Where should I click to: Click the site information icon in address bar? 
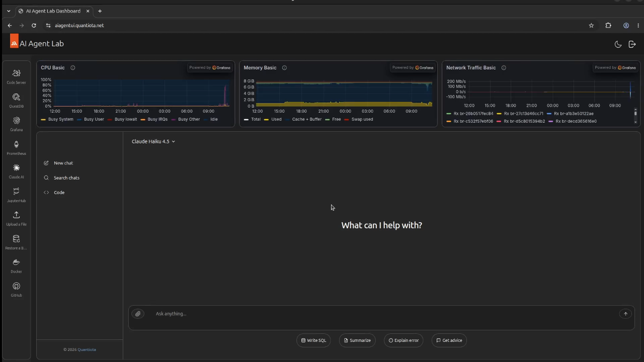pyautogui.click(x=48, y=25)
